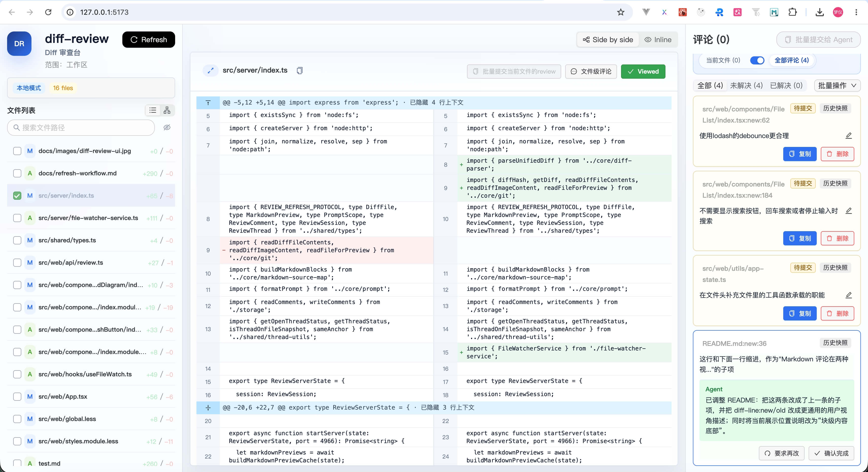868x472 pixels.
Task: Open browser profile avatar
Action: [838, 12]
